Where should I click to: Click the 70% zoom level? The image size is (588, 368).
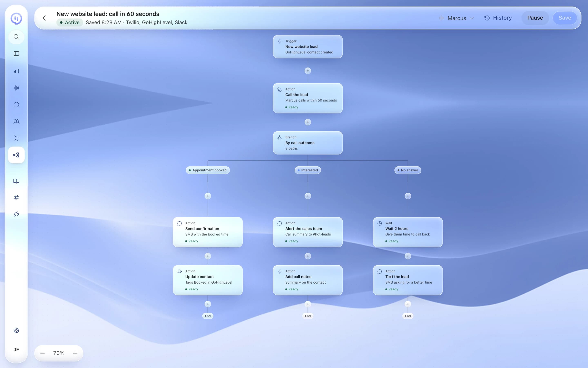click(59, 353)
